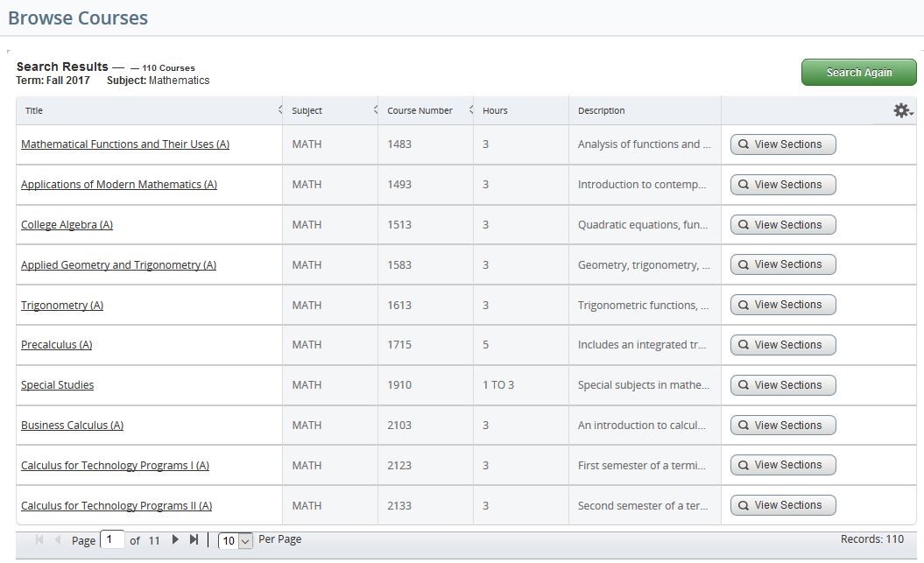
Task: Open Mathematical Functions and Their Uses link
Action: (124, 144)
